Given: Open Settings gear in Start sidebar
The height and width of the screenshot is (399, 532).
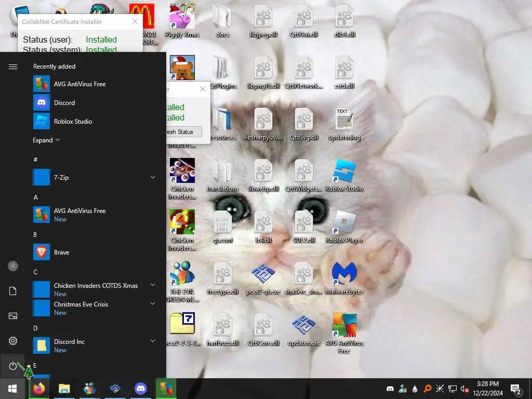Looking at the screenshot, I should click(x=13, y=341).
